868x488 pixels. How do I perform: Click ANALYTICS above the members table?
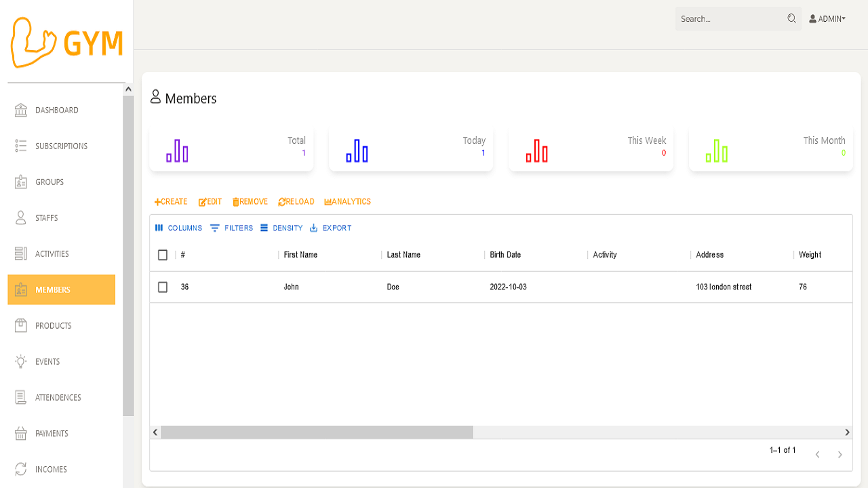click(347, 201)
